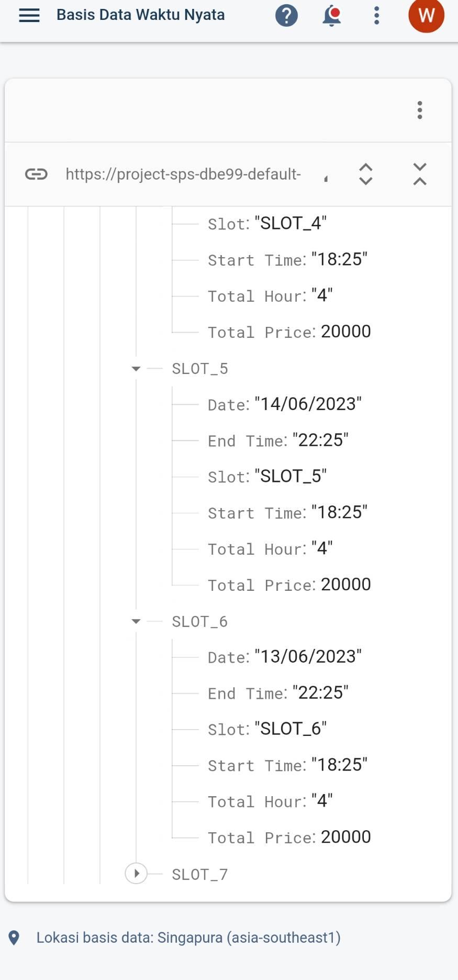Click the database location Singapura text
The image size is (458, 980).
[188, 937]
